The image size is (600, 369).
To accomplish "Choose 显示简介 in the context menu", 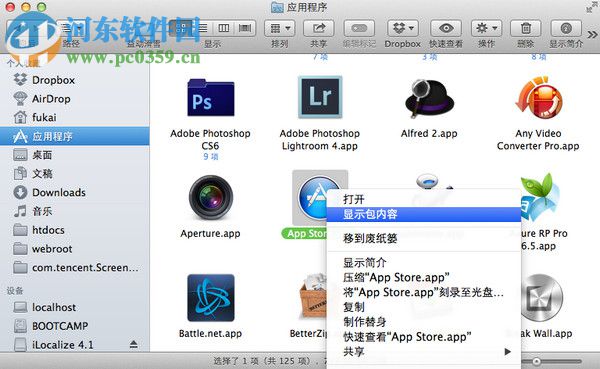I will pyautogui.click(x=424, y=263).
